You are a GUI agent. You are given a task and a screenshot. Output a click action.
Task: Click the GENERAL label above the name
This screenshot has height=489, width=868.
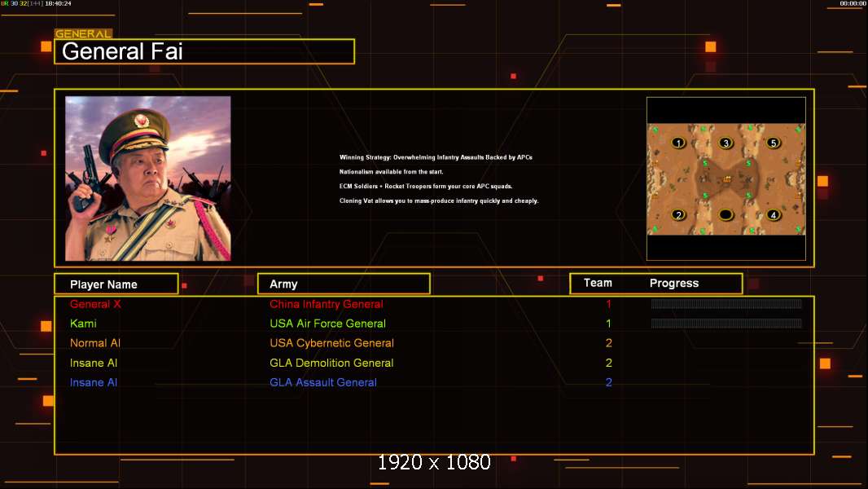[x=83, y=33]
